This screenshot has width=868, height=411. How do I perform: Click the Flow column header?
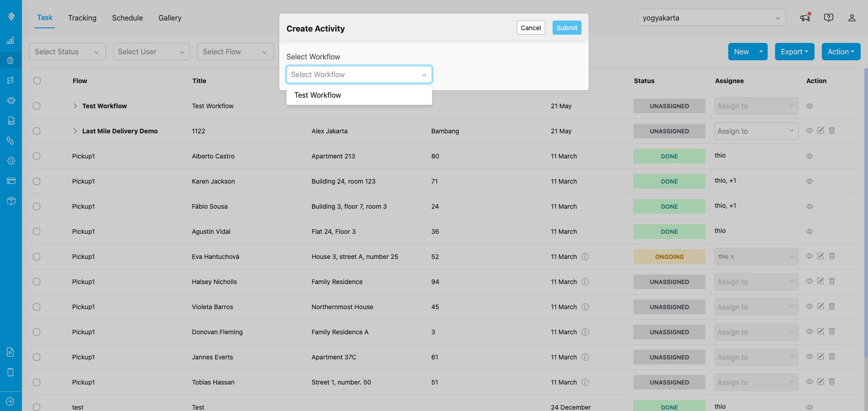(x=80, y=81)
